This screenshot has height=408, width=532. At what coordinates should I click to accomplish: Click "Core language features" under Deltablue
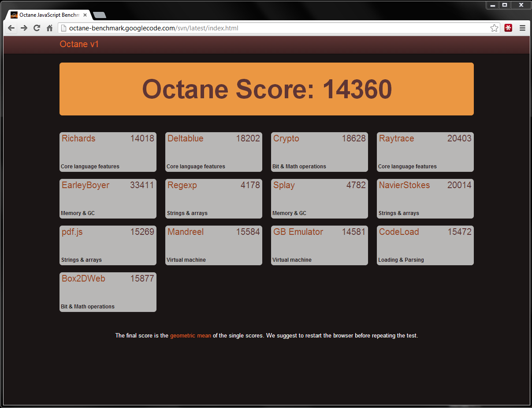pyautogui.click(x=196, y=167)
